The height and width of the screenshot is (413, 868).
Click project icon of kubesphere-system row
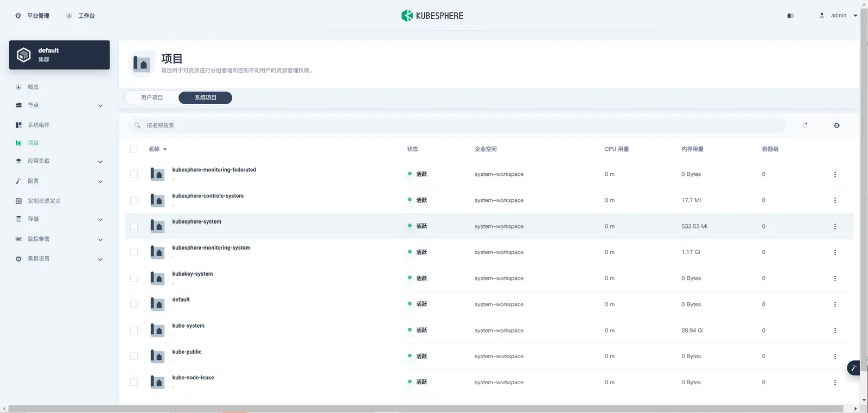click(157, 226)
